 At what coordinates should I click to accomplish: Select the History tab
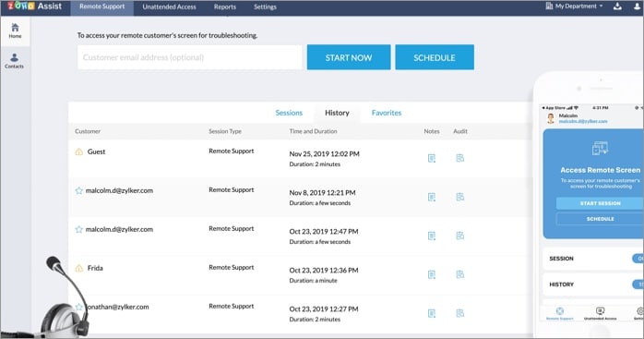pos(337,113)
